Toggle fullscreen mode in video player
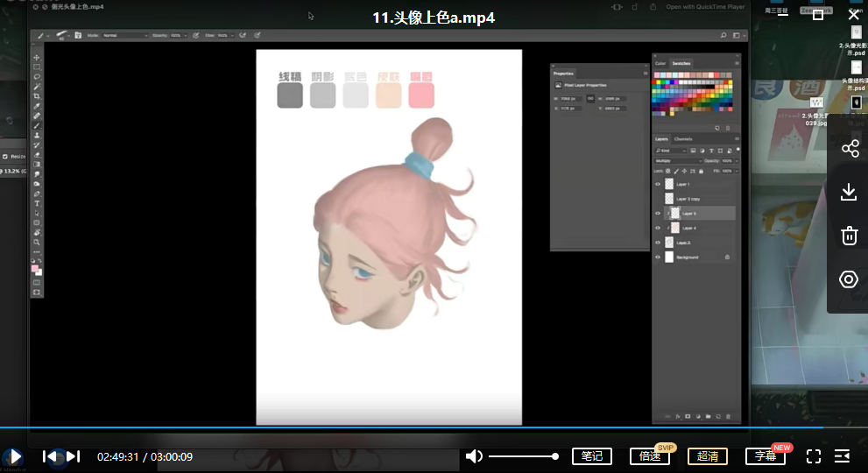The width and height of the screenshot is (868, 473). [813, 456]
